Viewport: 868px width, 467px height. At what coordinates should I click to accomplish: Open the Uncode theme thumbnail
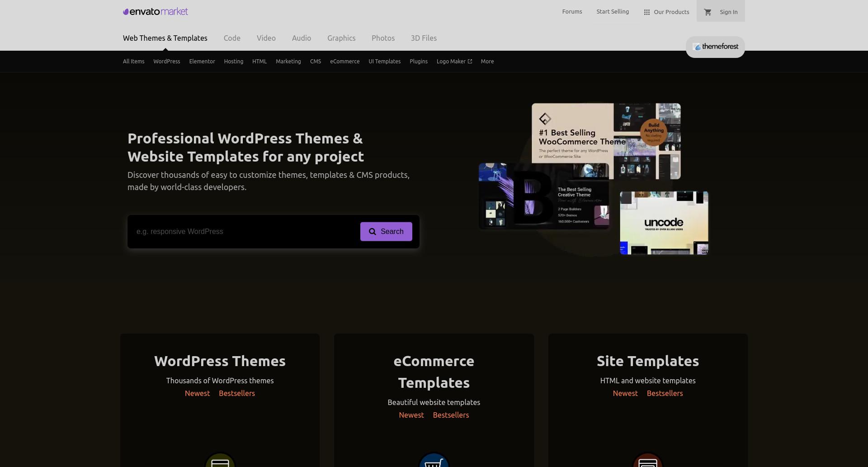point(664,223)
